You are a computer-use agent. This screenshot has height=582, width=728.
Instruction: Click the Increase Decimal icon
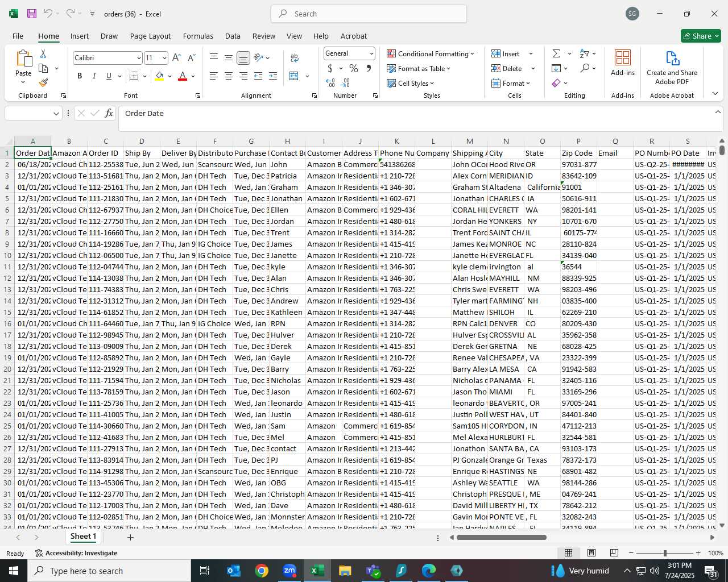click(330, 83)
